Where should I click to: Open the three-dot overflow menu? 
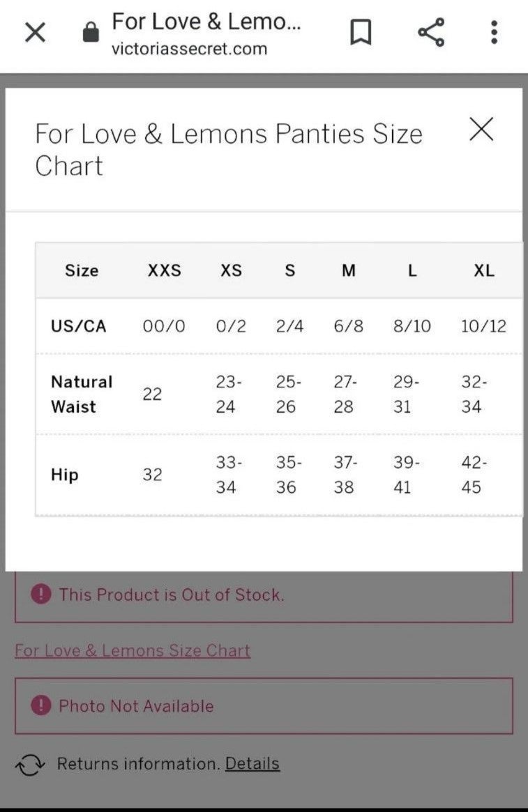pos(495,32)
